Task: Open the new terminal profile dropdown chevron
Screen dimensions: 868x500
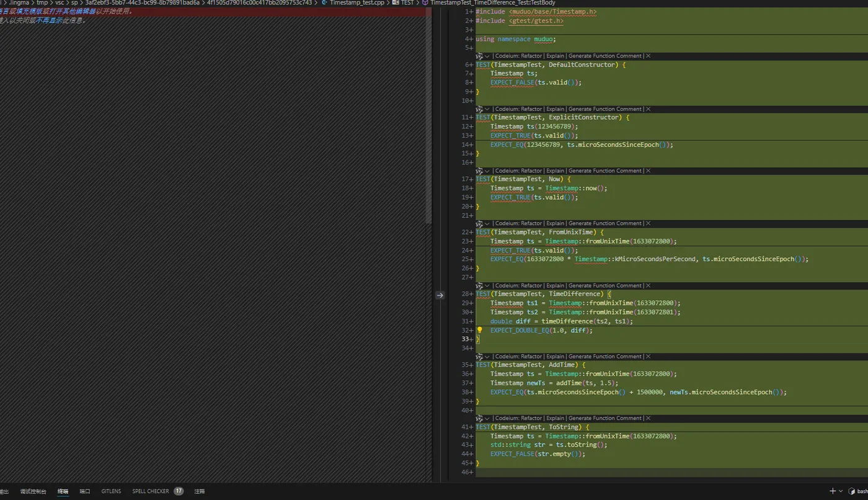Action: [841, 491]
